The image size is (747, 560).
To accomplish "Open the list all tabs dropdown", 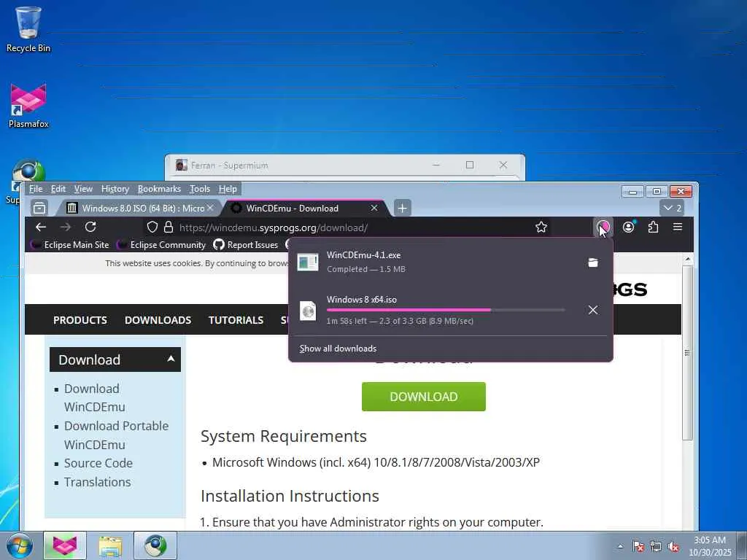I will (x=672, y=208).
